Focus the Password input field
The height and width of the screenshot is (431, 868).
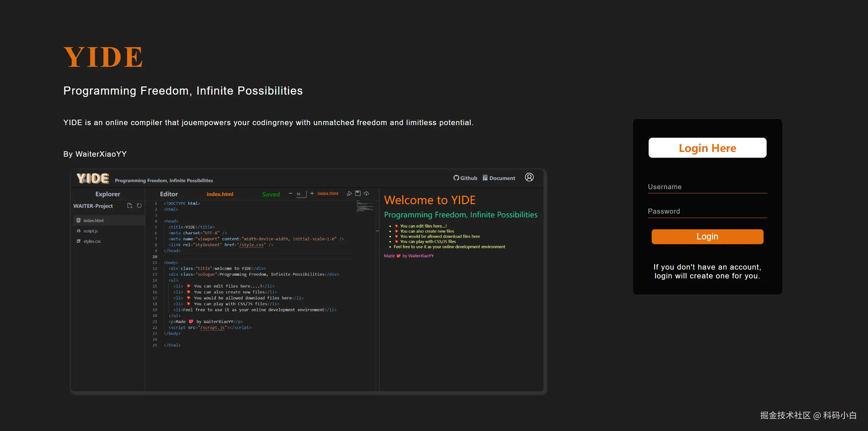(x=707, y=212)
